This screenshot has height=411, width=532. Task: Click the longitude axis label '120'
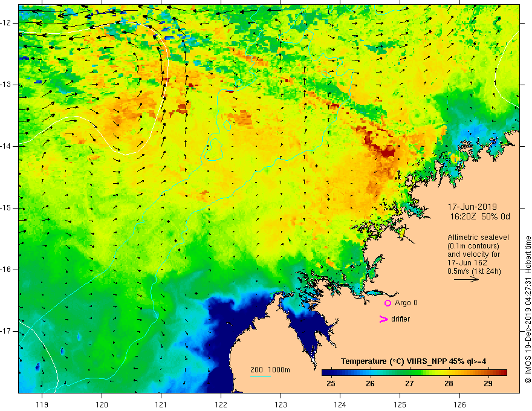click(102, 404)
